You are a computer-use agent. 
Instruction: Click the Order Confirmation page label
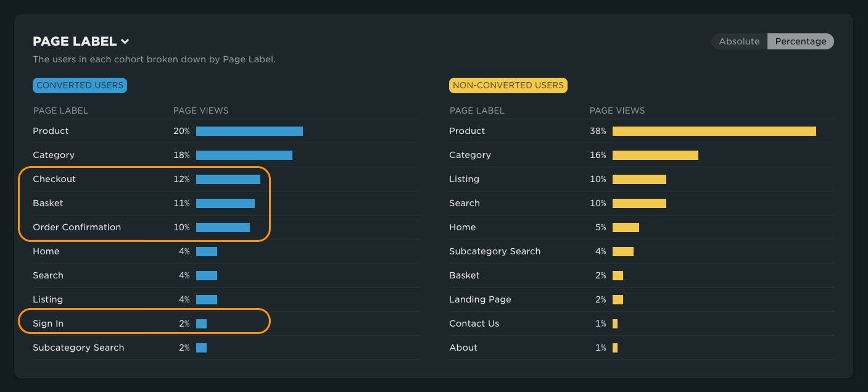[76, 227]
